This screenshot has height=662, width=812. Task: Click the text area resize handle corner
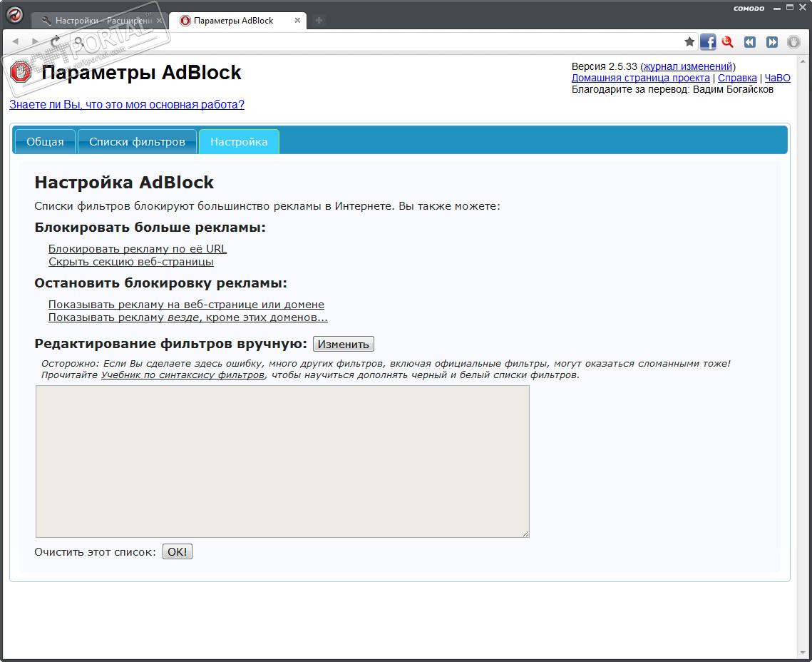pos(525,534)
